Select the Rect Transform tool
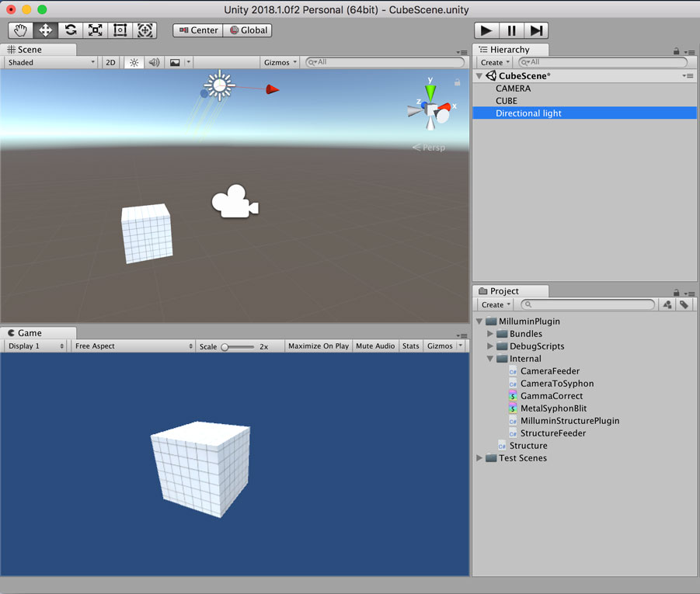Screen dimensions: 700x594 (120, 30)
